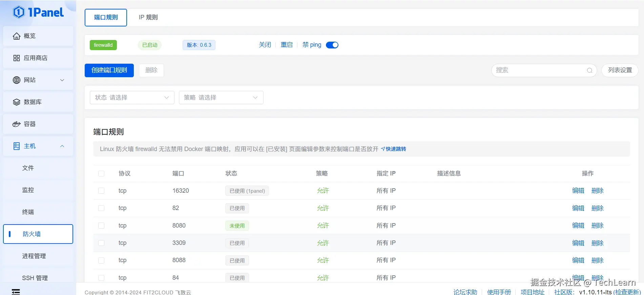Open SSH 管理 in the sidebar
644x295 pixels.
click(38, 278)
